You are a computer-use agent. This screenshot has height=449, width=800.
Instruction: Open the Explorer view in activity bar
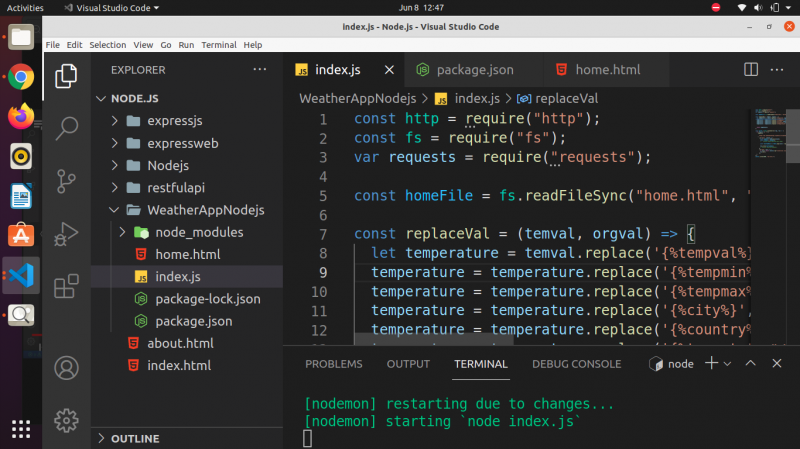[x=66, y=76]
